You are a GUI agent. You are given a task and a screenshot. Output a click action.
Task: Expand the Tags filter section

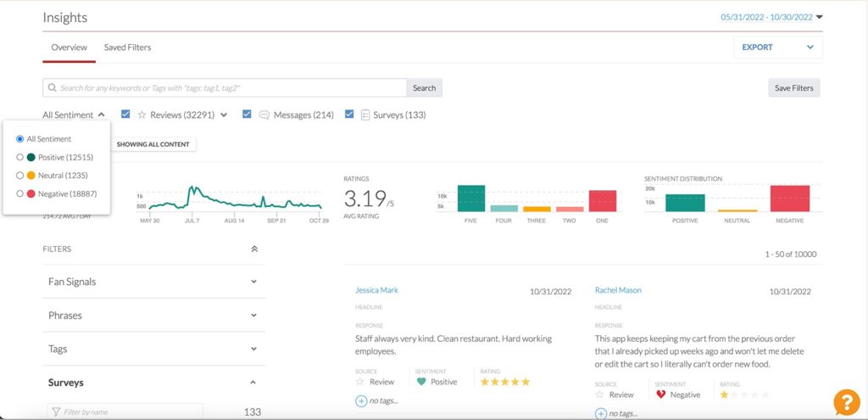154,349
